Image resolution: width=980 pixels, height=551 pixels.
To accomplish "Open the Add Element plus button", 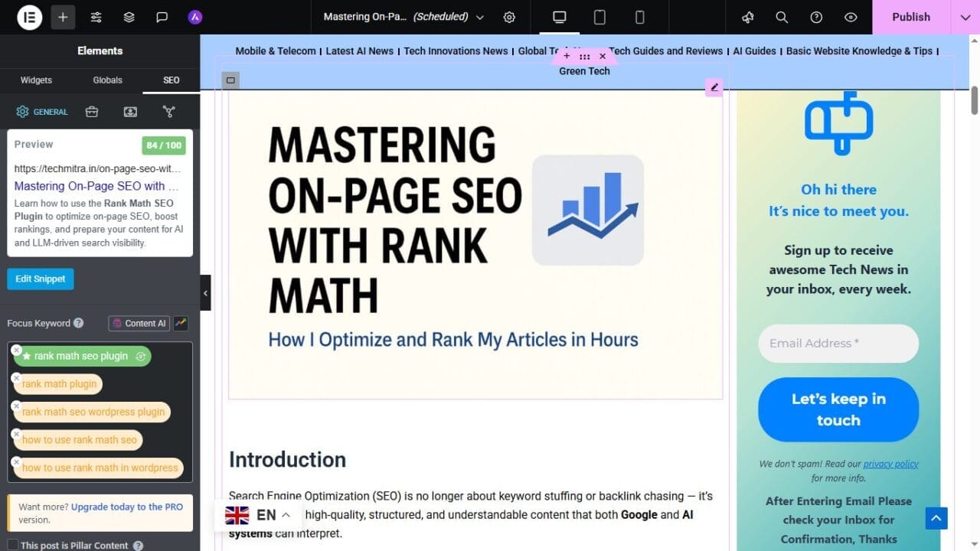I will [63, 17].
